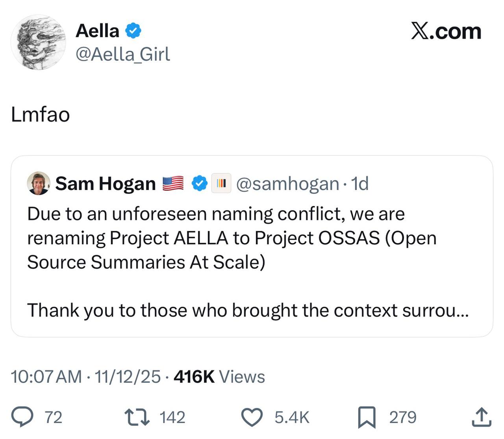Viewport: 504px width, 439px height.
Task: Click the 10:07 AM 11/12/25 timestamp
Action: 85,377
